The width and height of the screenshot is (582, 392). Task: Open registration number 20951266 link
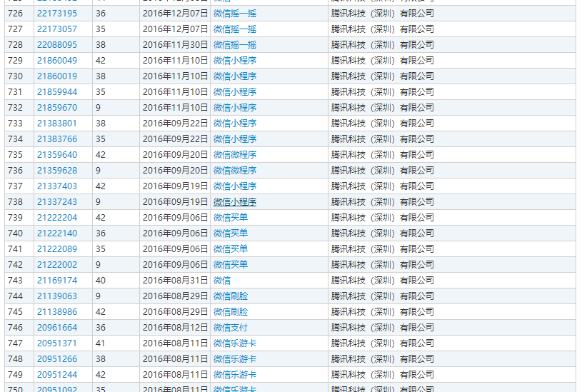pos(57,359)
